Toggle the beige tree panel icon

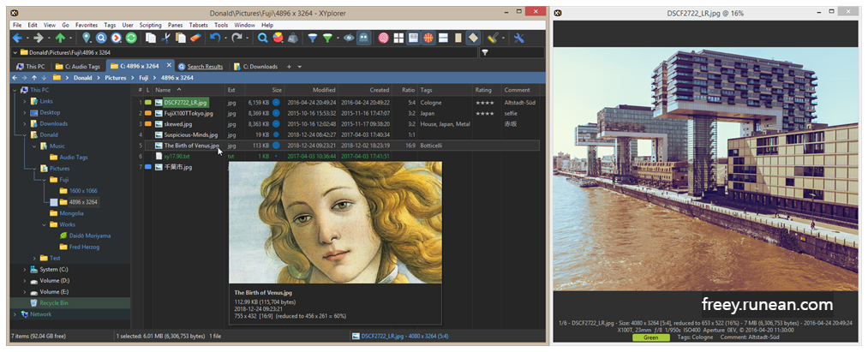tap(458, 39)
